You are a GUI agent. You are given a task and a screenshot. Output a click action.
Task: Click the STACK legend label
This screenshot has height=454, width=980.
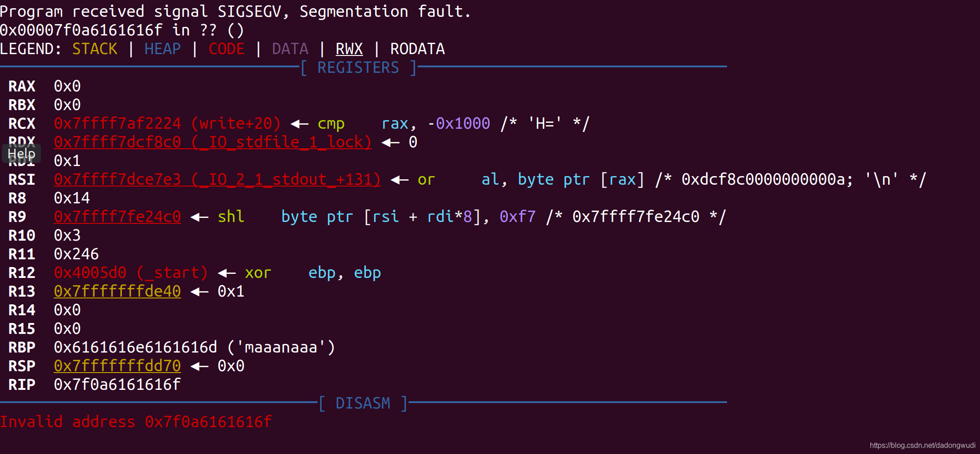click(x=95, y=49)
